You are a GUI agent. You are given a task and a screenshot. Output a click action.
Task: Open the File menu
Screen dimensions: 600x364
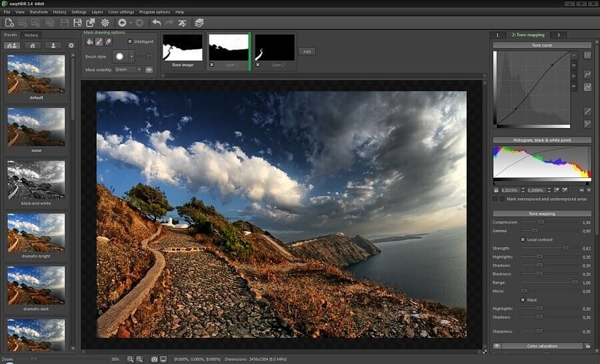7,12
